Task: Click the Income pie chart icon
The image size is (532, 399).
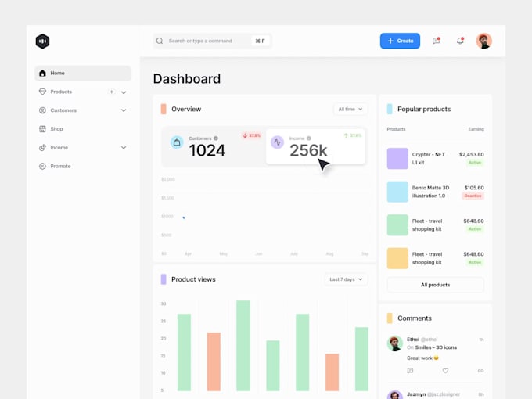Action: click(x=42, y=148)
